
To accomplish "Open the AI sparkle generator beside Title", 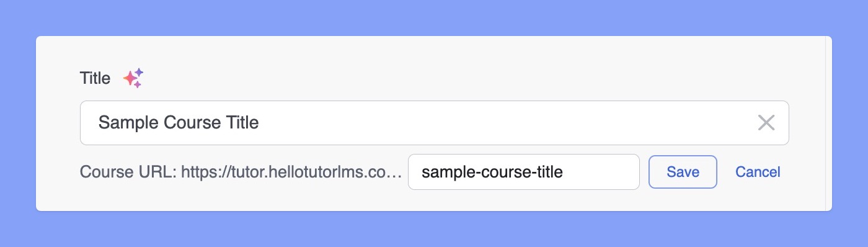I will [x=133, y=78].
